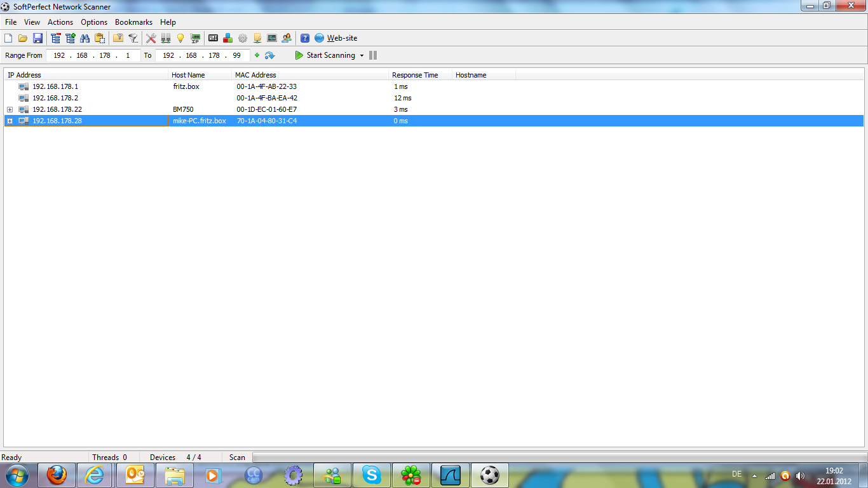Screen dimensions: 868x488
Task: Click the funnel filter options icon
Action: point(133,38)
